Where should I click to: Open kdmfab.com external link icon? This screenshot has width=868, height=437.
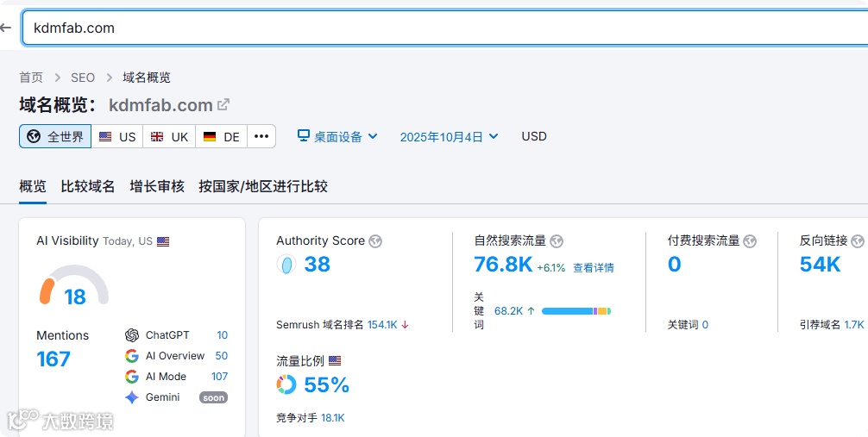223,104
